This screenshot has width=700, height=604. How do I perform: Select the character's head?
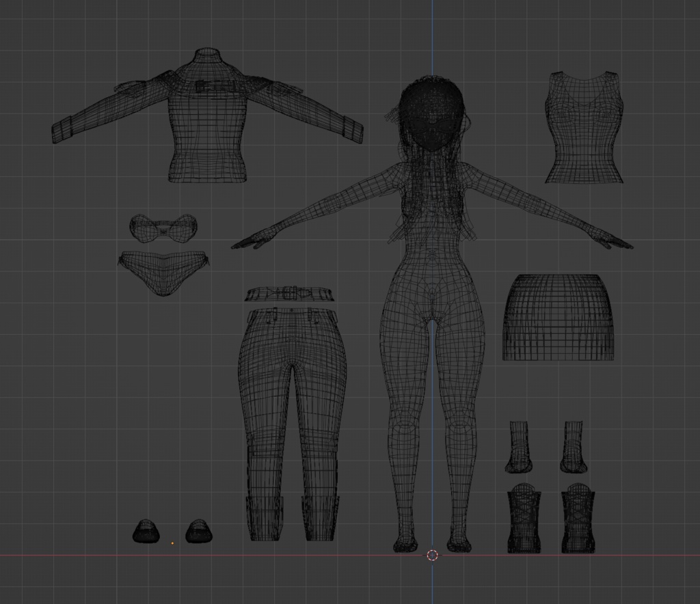[431, 113]
